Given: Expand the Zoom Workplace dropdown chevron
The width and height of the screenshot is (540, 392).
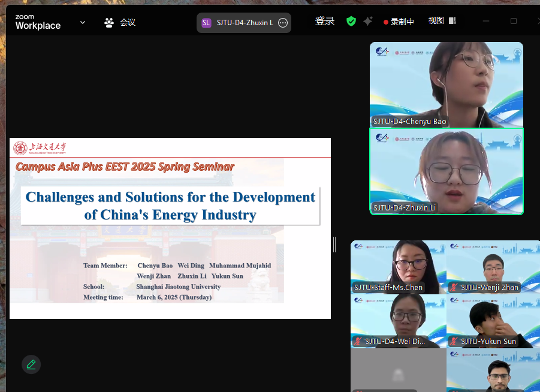Looking at the screenshot, I should (83, 23).
